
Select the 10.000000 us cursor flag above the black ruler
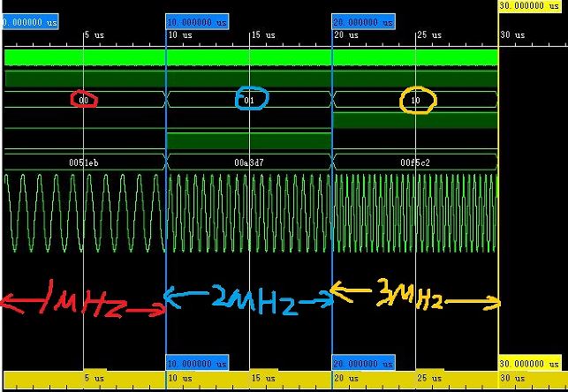click(x=197, y=22)
